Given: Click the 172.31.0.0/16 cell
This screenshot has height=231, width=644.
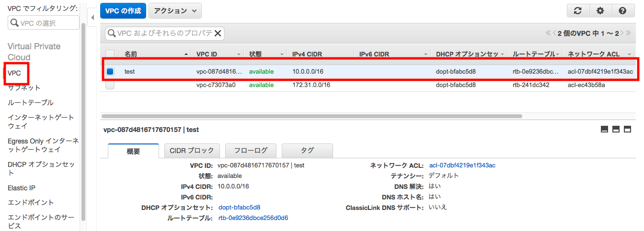Looking at the screenshot, I should [311, 85].
